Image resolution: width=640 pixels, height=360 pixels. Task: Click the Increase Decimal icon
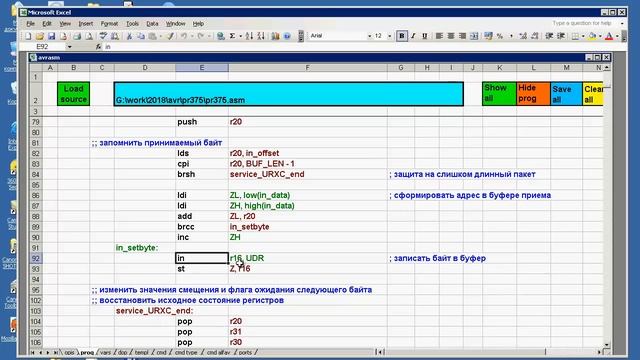click(x=523, y=36)
